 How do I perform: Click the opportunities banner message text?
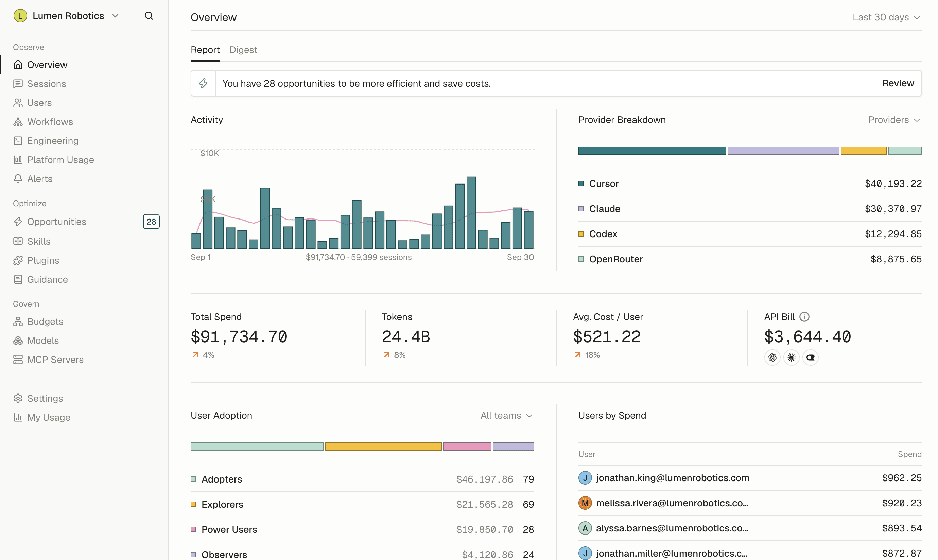(357, 83)
